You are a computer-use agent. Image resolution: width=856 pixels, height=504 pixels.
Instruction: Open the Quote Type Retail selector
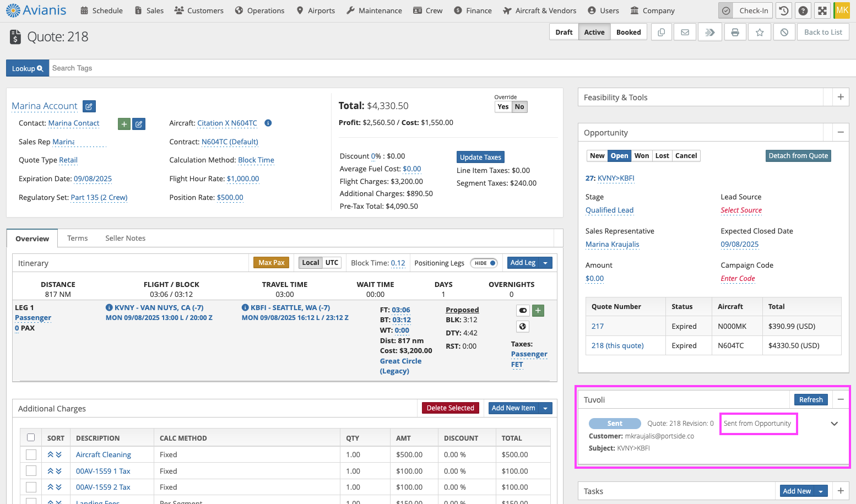pos(68,160)
